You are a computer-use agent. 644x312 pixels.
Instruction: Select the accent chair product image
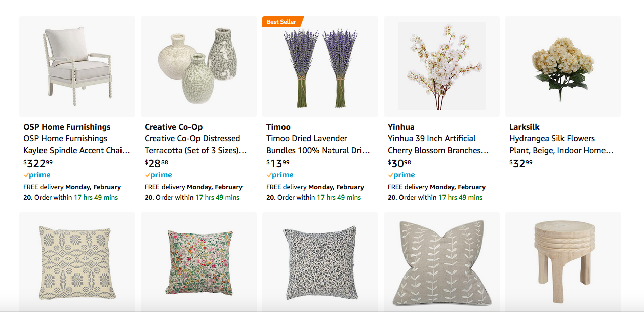coord(77,66)
